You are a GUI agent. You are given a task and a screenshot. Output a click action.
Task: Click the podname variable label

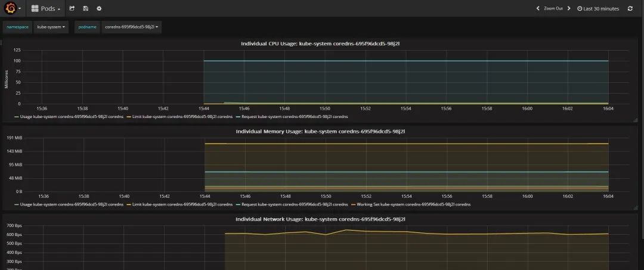pyautogui.click(x=88, y=27)
